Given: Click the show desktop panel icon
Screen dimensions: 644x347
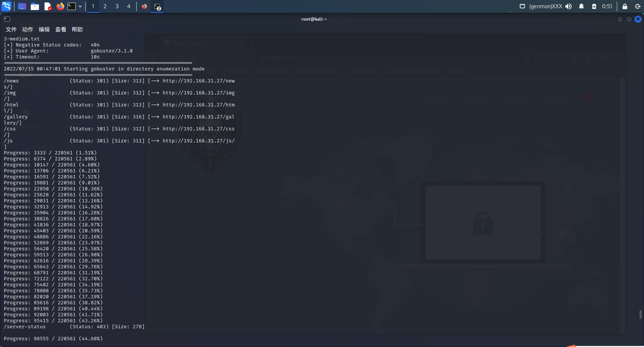Looking at the screenshot, I should (22, 6).
